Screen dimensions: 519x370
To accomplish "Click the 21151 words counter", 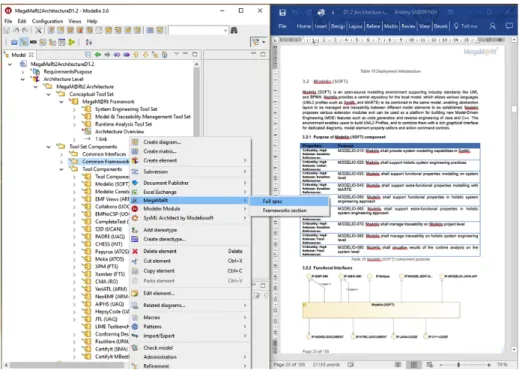I will (x=326, y=365).
